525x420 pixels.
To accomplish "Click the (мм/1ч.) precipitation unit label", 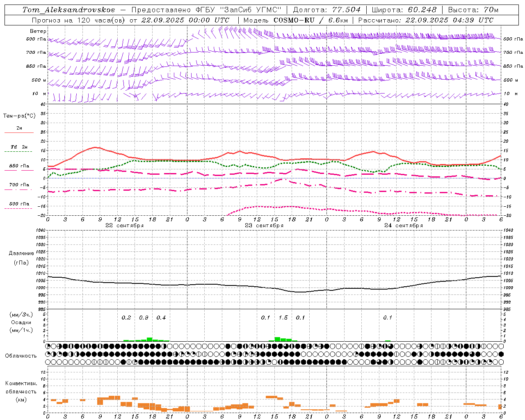I will point(21,330).
